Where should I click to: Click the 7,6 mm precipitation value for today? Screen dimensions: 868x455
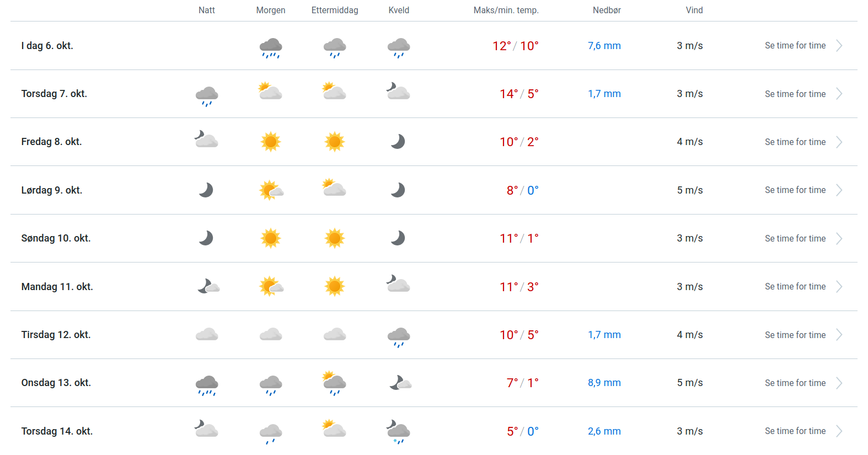tap(604, 46)
